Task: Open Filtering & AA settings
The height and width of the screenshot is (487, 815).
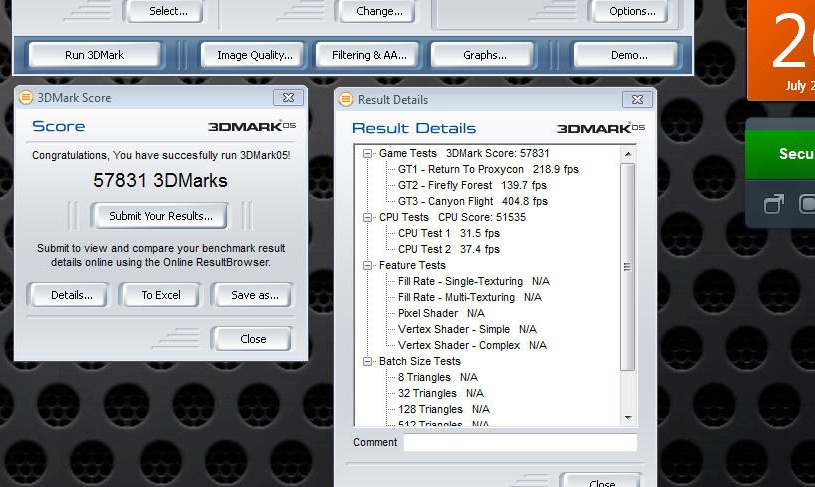Action: coord(369,55)
